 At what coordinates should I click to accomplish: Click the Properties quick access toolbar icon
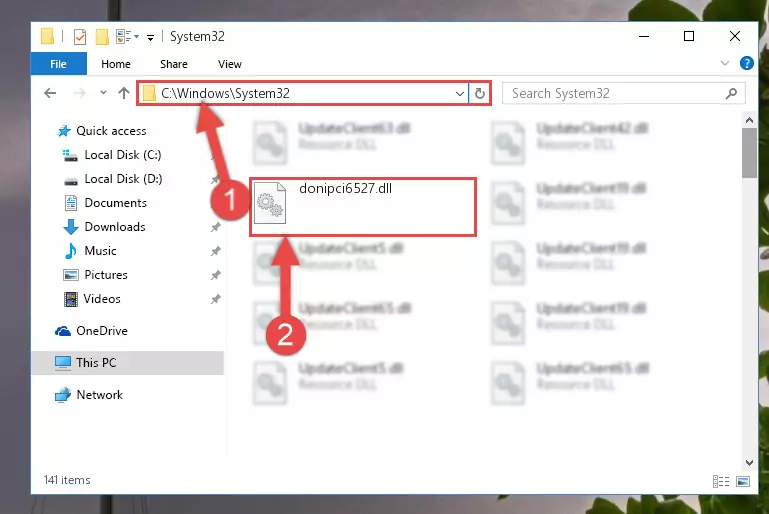click(79, 37)
